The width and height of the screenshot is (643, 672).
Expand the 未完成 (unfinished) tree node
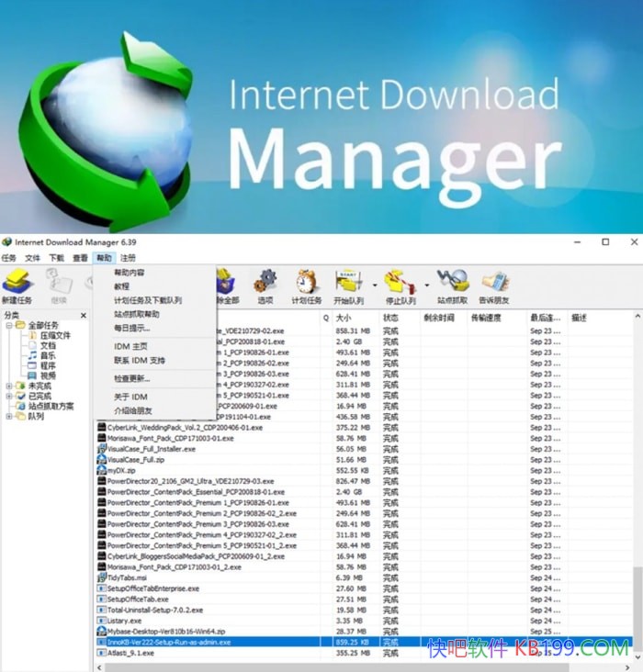[8, 386]
